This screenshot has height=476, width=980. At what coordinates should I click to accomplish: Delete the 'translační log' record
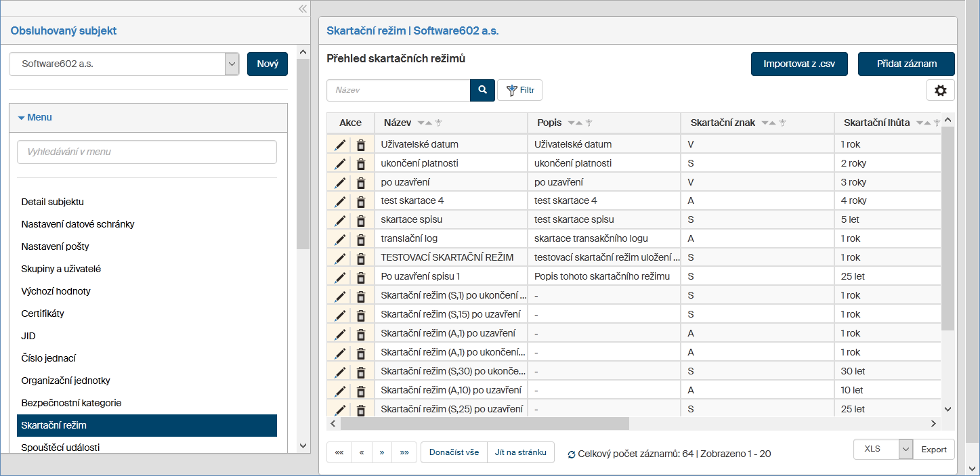coord(361,240)
